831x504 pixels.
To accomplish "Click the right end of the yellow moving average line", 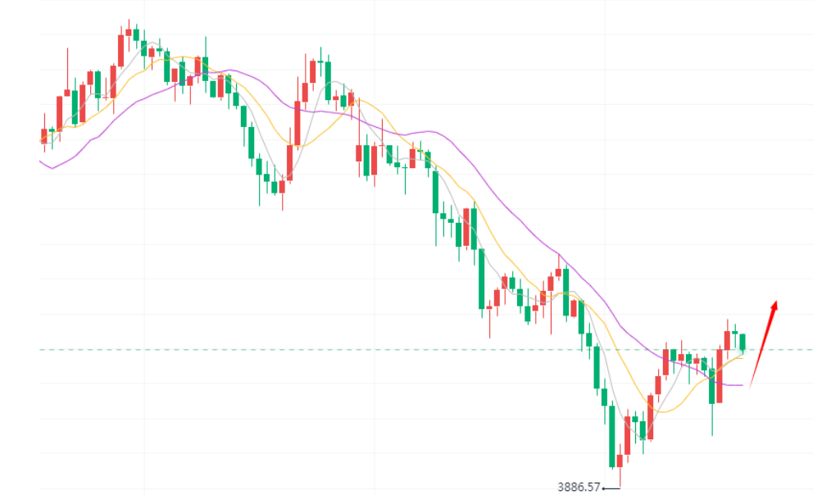I will point(742,357).
